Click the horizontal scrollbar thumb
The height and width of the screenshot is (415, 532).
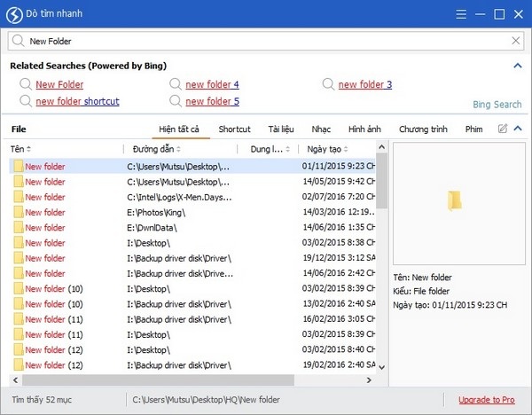[x=159, y=380]
